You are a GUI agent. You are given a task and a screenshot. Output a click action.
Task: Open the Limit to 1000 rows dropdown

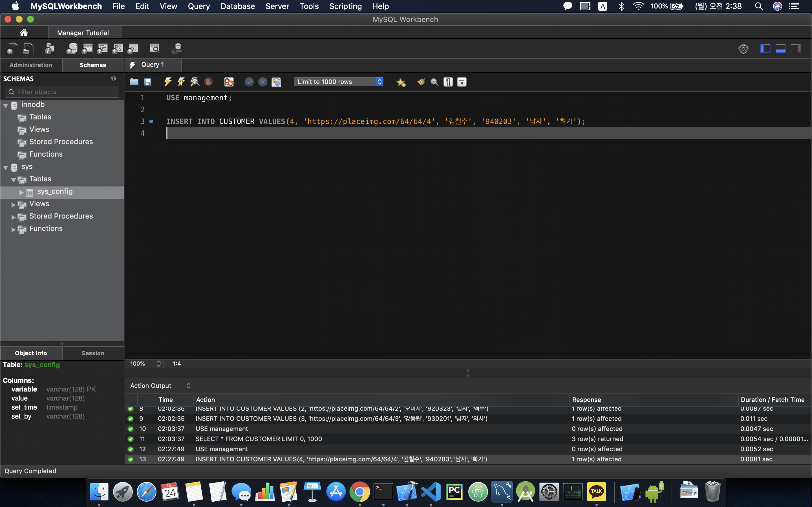tap(338, 82)
